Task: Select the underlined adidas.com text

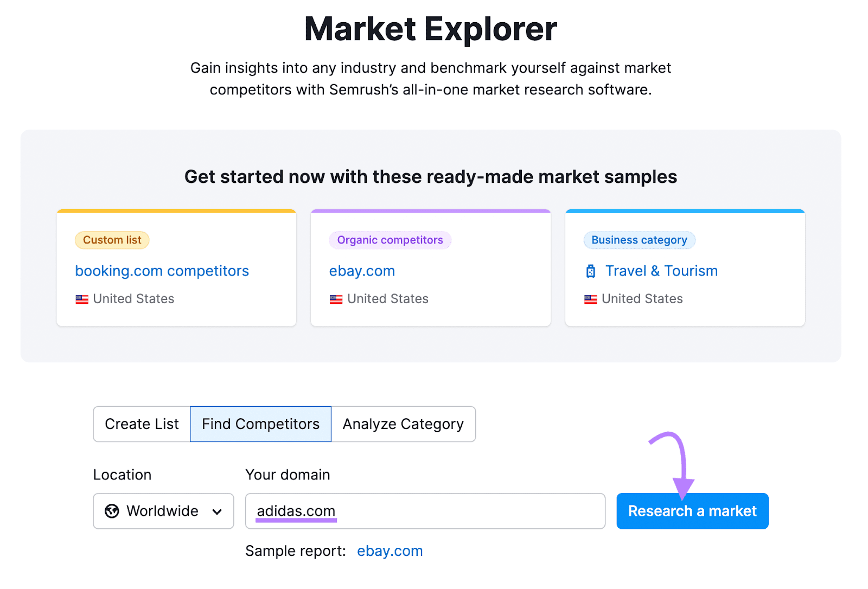Action: point(296,511)
